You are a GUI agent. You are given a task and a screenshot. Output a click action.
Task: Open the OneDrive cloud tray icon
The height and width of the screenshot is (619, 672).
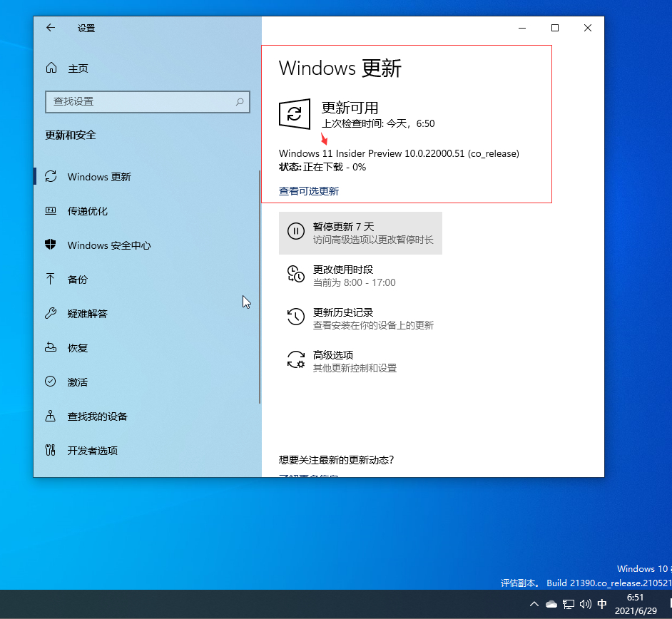[551, 604]
